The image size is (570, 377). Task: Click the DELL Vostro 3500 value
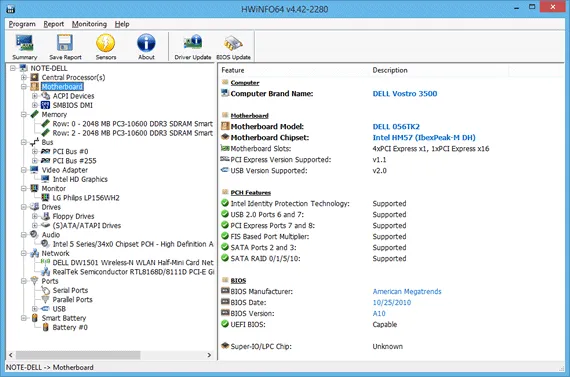(405, 94)
